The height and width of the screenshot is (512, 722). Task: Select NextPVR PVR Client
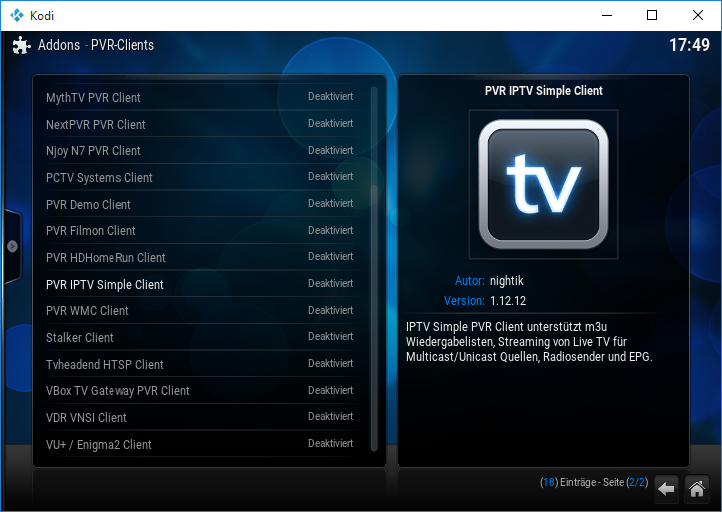[x=200, y=124]
